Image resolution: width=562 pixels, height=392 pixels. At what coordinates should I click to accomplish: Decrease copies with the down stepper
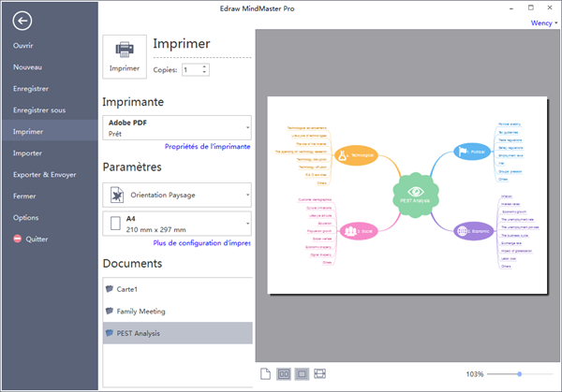(x=204, y=72)
